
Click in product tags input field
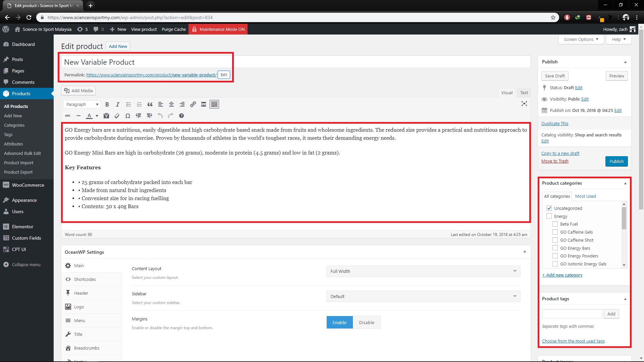572,314
